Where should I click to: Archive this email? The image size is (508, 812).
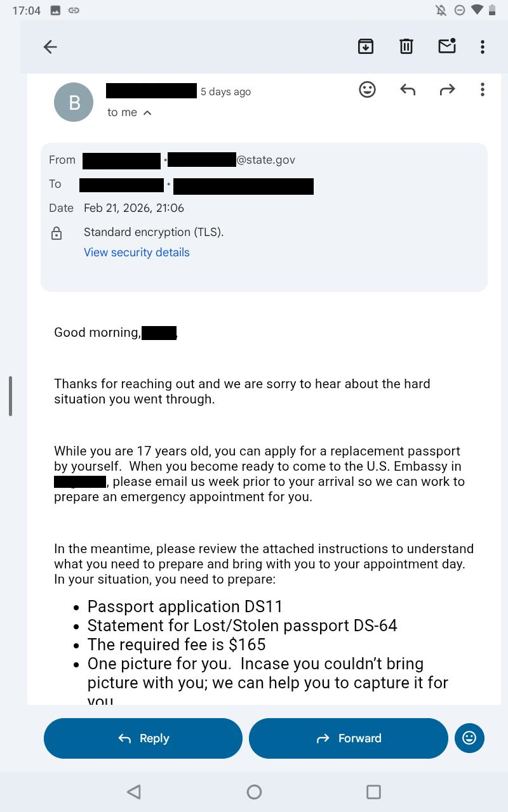[x=366, y=46]
